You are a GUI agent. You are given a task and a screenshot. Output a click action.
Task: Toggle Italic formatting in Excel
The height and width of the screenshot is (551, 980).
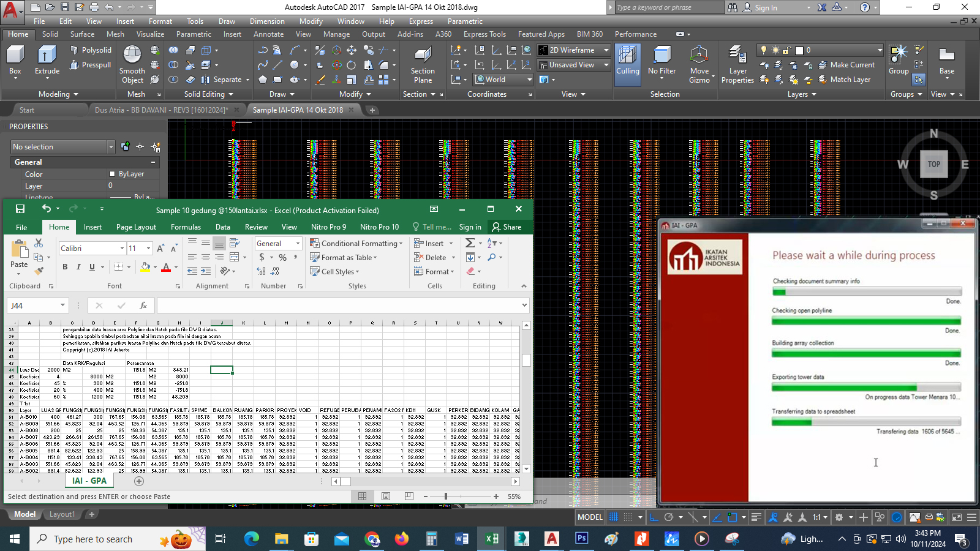coord(78,267)
